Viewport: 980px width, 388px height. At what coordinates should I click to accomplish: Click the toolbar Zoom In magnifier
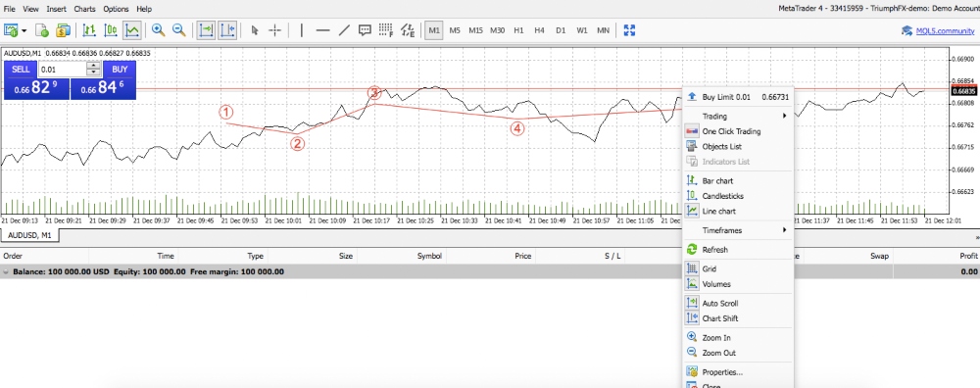click(158, 30)
